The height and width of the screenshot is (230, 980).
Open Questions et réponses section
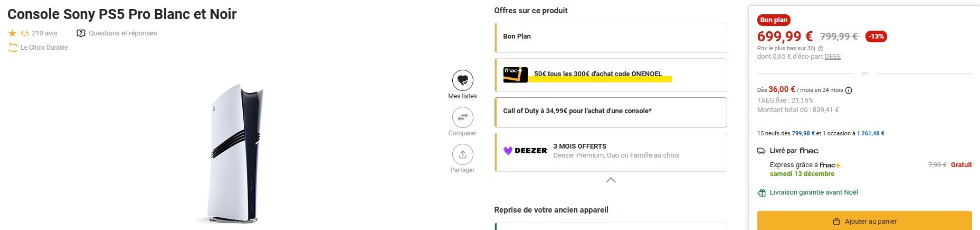tap(117, 33)
